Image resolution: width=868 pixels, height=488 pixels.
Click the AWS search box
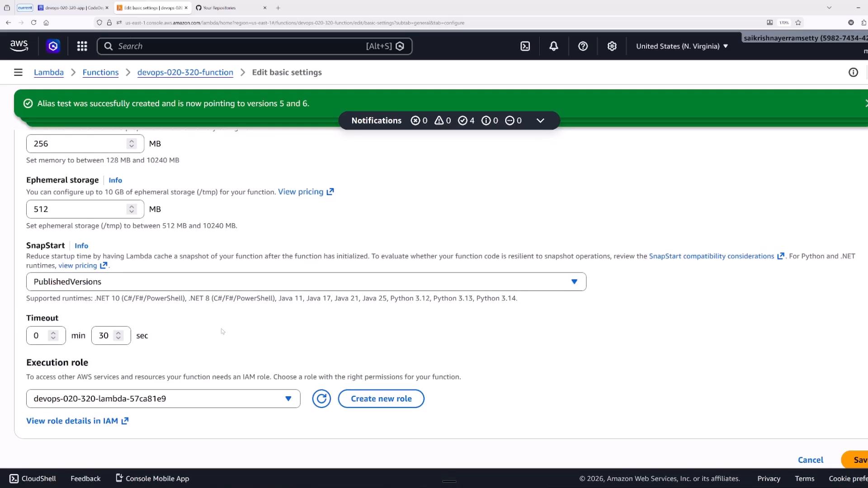(x=255, y=46)
